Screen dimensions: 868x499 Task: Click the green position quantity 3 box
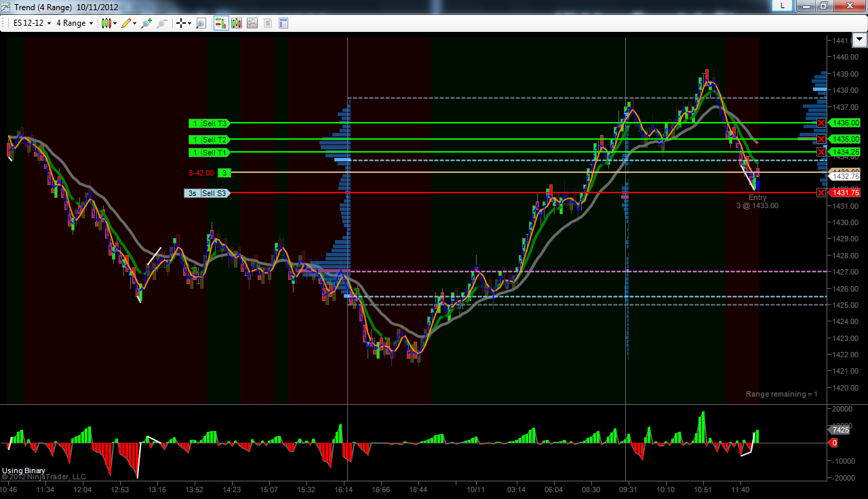tap(224, 173)
